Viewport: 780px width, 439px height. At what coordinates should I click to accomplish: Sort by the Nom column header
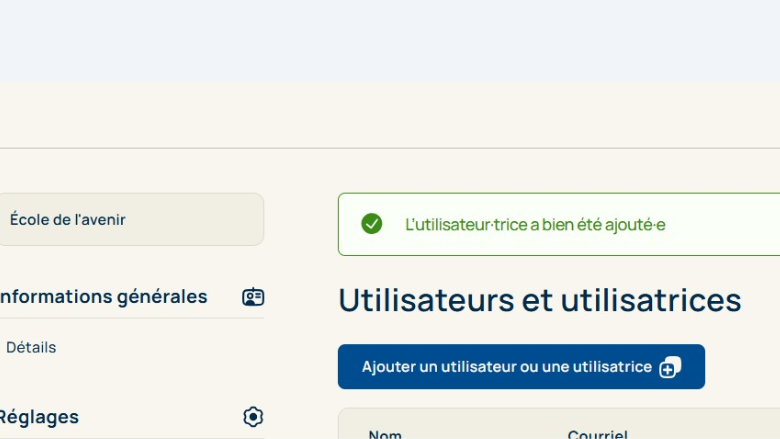(385, 434)
